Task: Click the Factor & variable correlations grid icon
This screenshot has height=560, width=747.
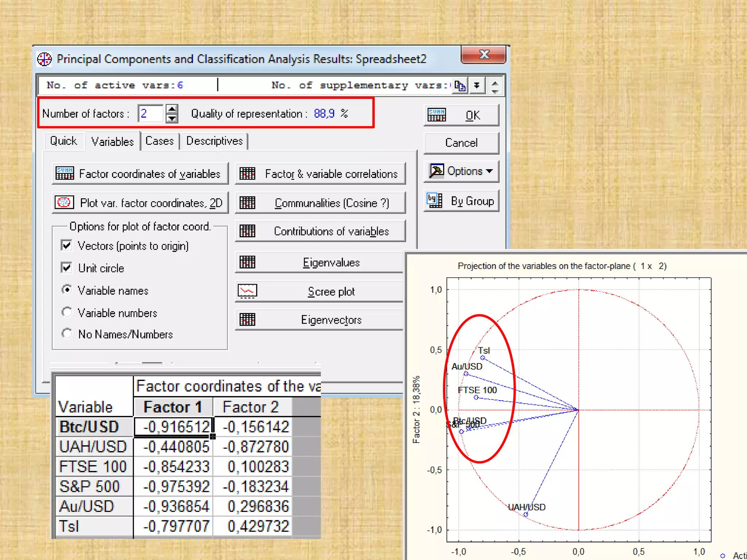Action: [247, 174]
